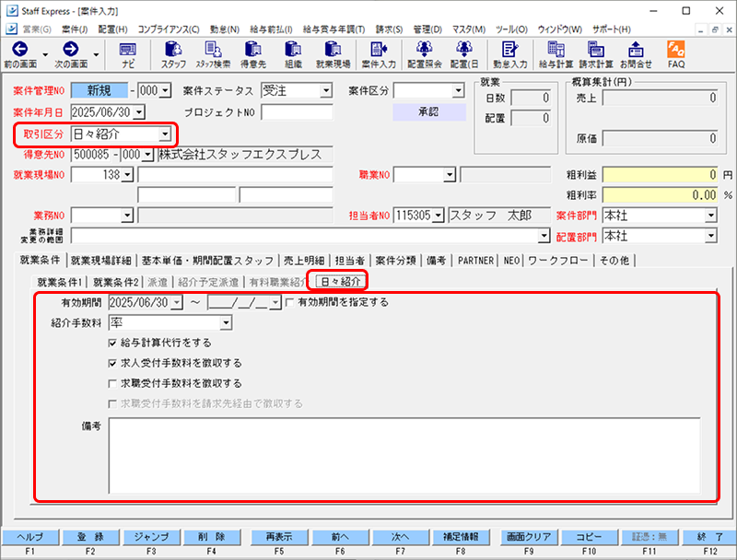Click the 得意先NO field showing 500085
The image size is (737, 560).
[x=90, y=155]
